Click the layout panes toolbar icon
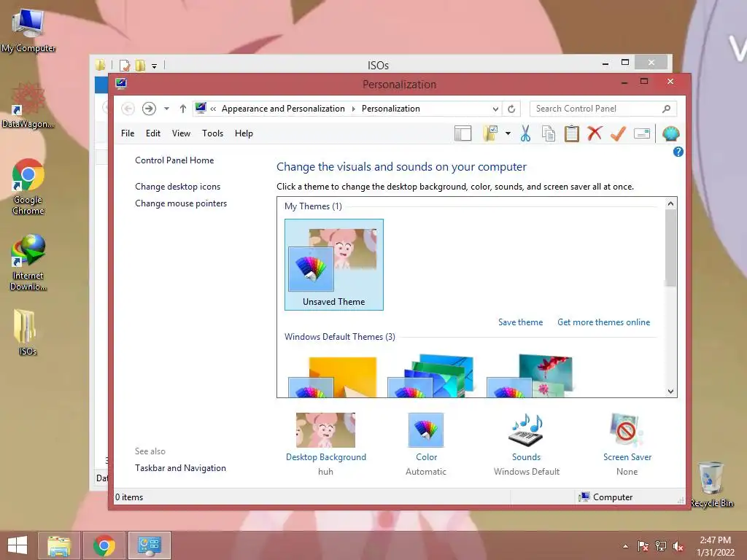The image size is (747, 560). point(462,134)
